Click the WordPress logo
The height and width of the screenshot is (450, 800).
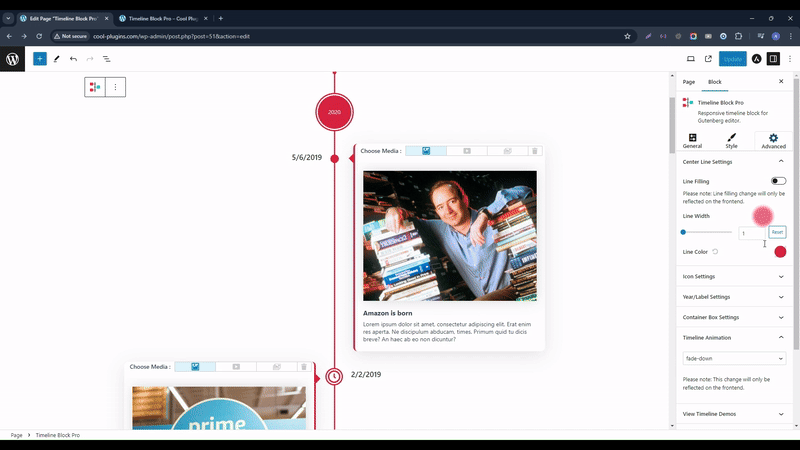click(13, 59)
